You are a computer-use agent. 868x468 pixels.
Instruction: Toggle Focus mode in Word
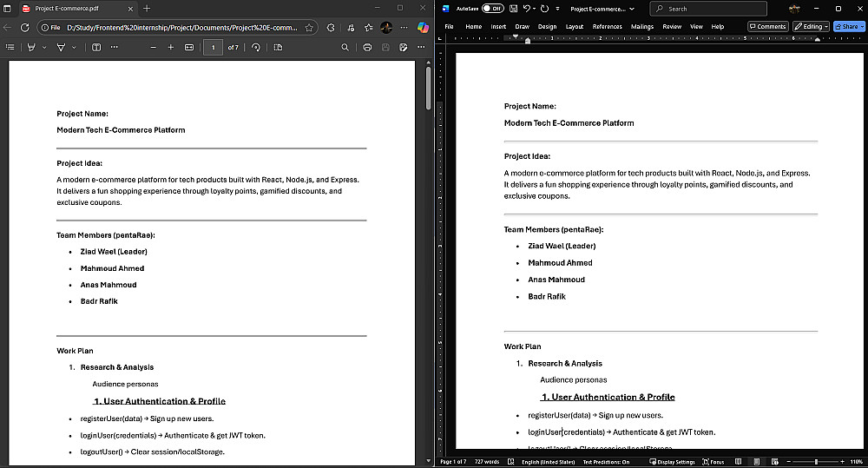click(x=713, y=461)
